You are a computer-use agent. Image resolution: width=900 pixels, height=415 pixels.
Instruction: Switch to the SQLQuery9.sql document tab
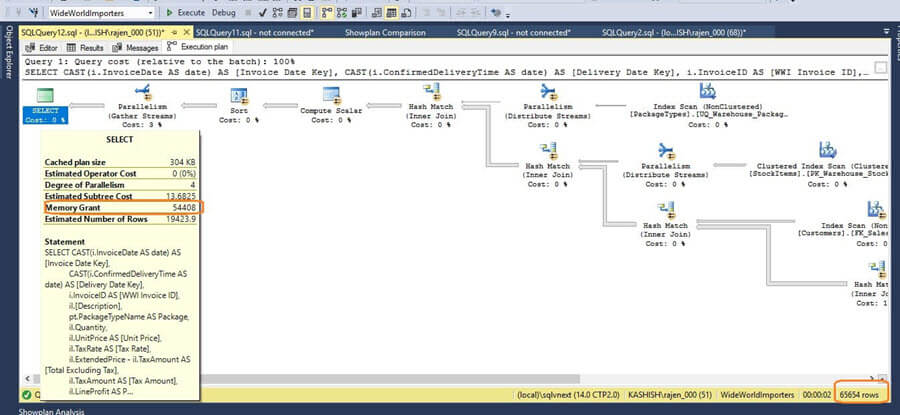click(513, 32)
